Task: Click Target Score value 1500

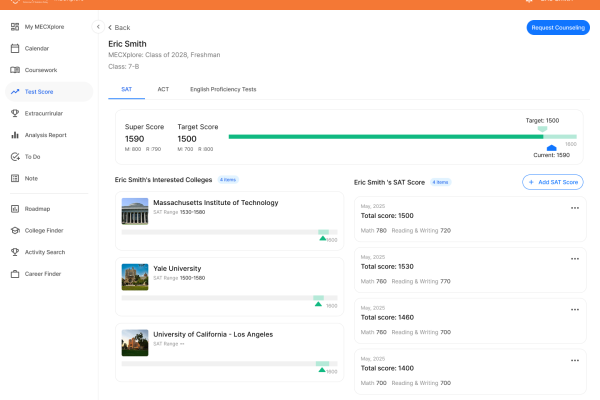Action: (187, 139)
